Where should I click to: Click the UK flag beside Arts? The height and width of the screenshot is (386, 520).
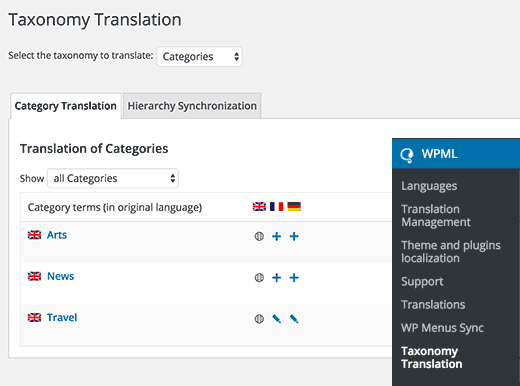pos(34,235)
